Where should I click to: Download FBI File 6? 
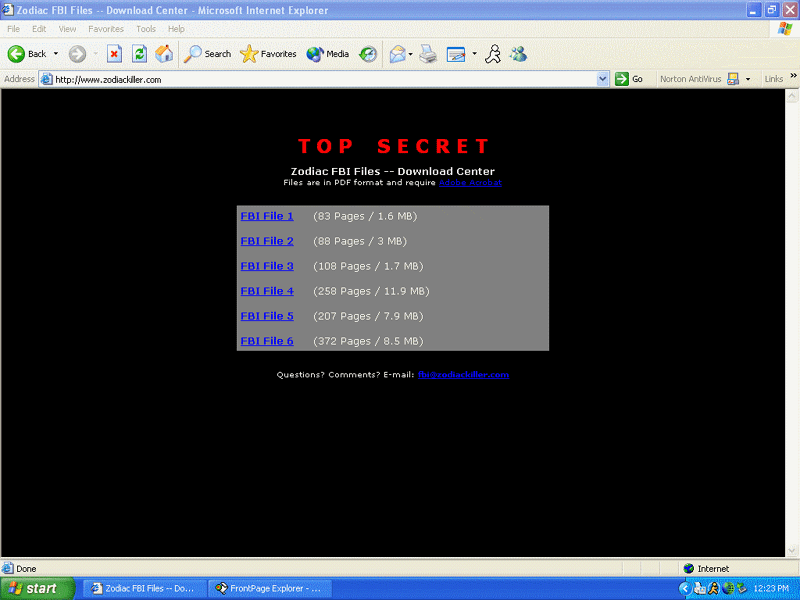click(x=267, y=341)
